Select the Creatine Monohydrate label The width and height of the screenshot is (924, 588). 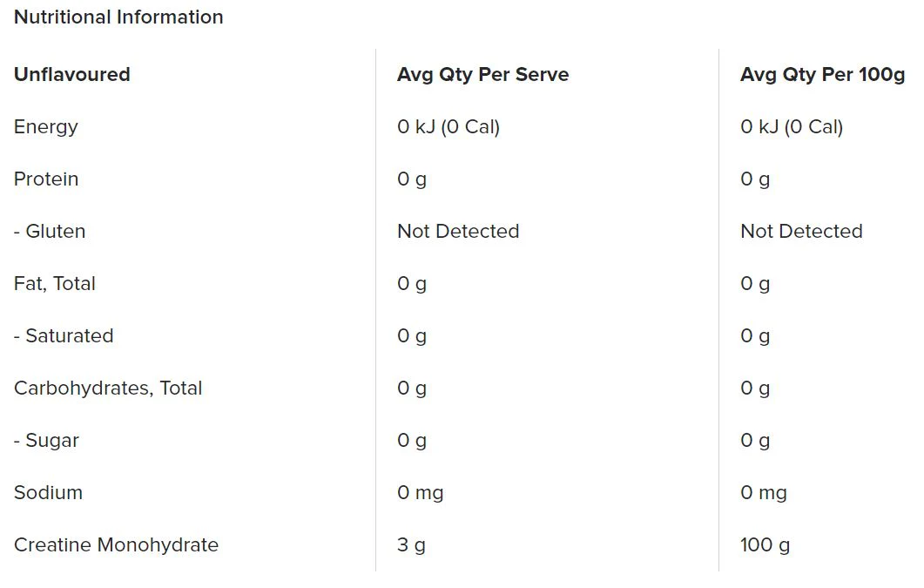(116, 545)
